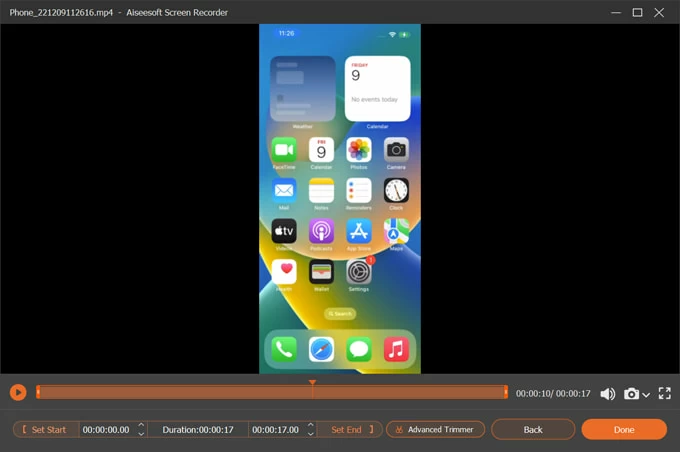Maximize the Screen Recorder window

click(637, 12)
